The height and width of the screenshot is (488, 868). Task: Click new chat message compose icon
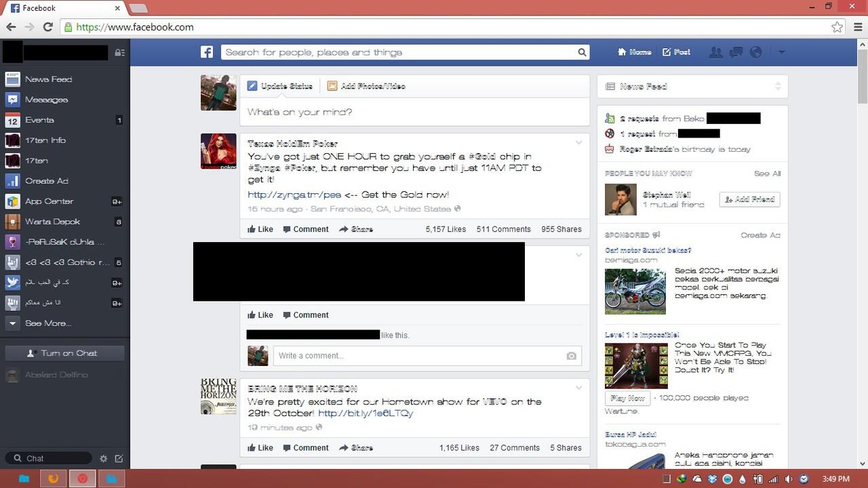pos(119,459)
